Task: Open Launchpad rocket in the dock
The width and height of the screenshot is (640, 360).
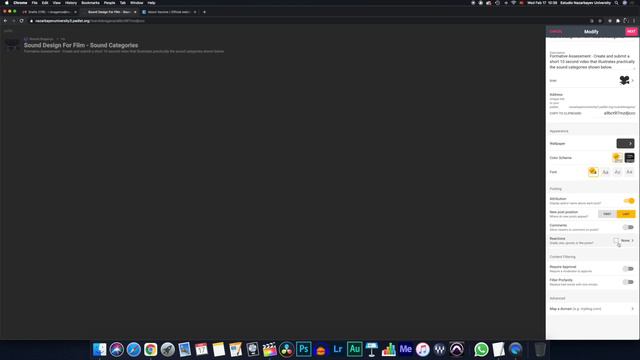Action: 167,349
